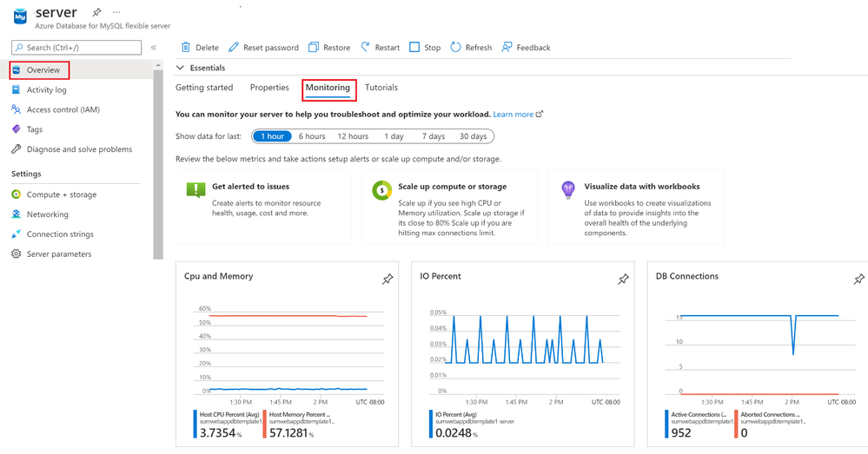This screenshot has width=868, height=454.
Task: Switch to Getting started tab
Action: (204, 88)
